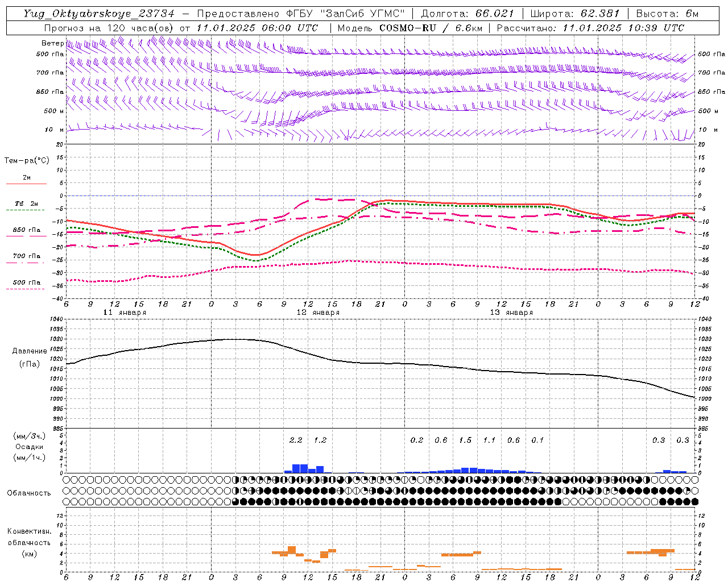Click the 850 гПа temperature legend entry
Screen dimensions: 728x582
pos(26,230)
